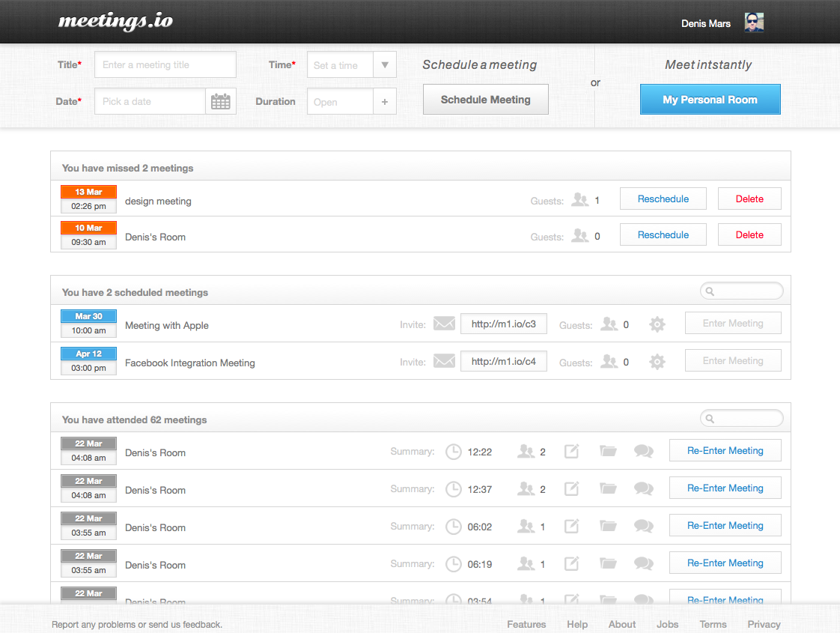The height and width of the screenshot is (633, 840).
Task: Click the meeting title input field
Action: pyautogui.click(x=165, y=65)
